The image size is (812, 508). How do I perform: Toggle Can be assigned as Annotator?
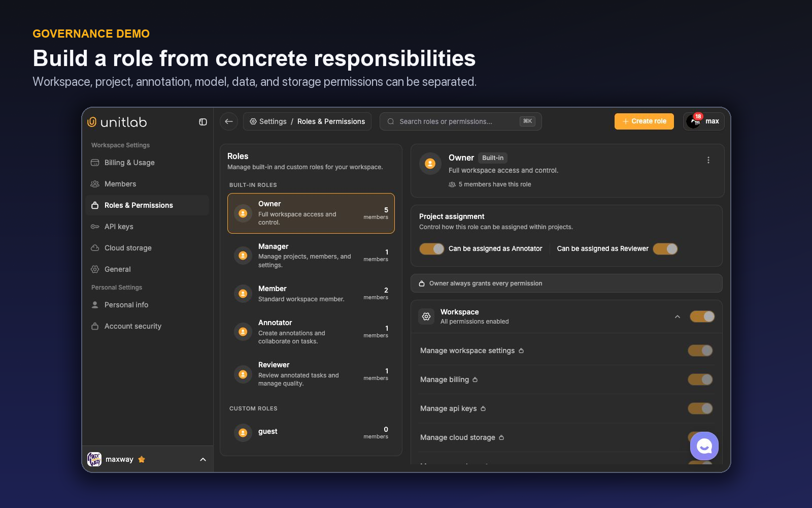pos(432,249)
